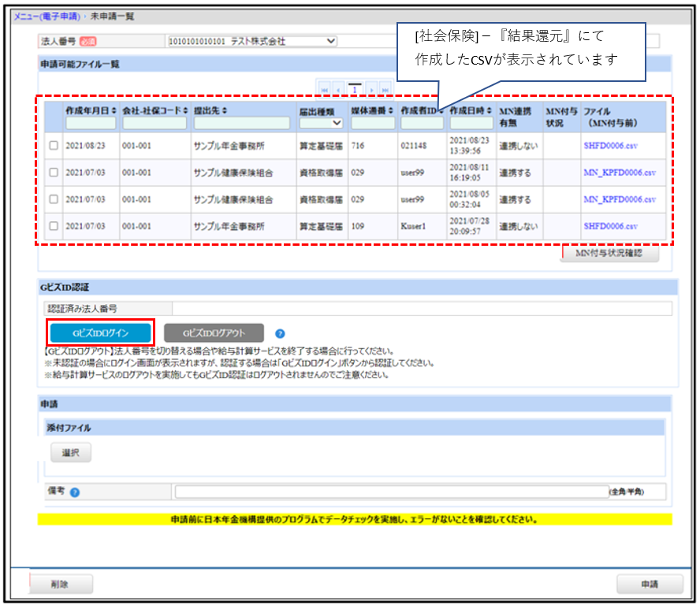This screenshot has width=700, height=605.
Task: Check the Kuser1 row checkbox
Action: pyautogui.click(x=54, y=226)
